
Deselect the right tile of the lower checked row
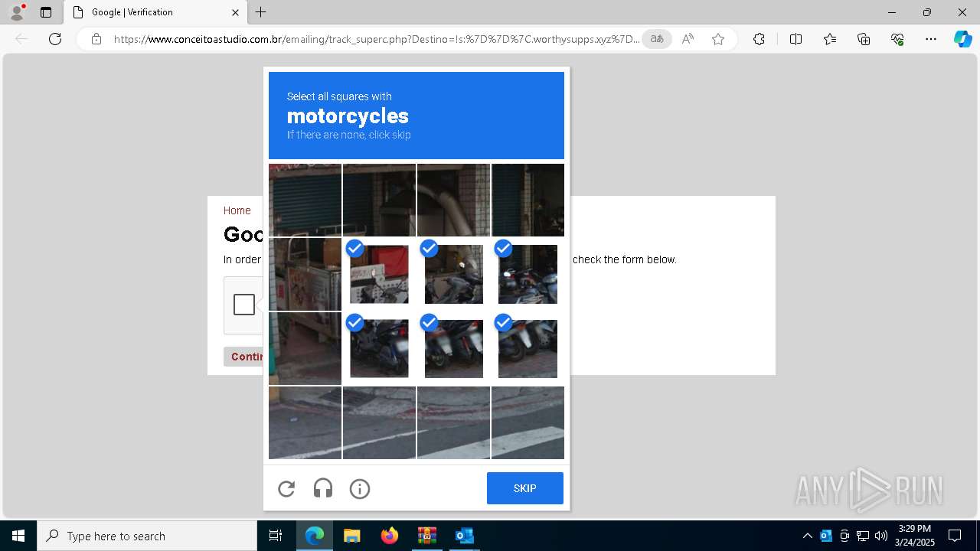(x=528, y=348)
